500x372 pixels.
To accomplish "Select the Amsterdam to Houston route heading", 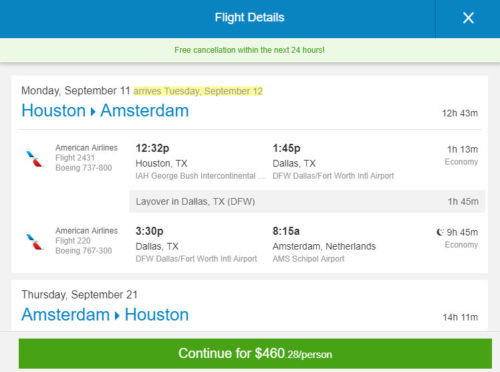I will (x=105, y=315).
